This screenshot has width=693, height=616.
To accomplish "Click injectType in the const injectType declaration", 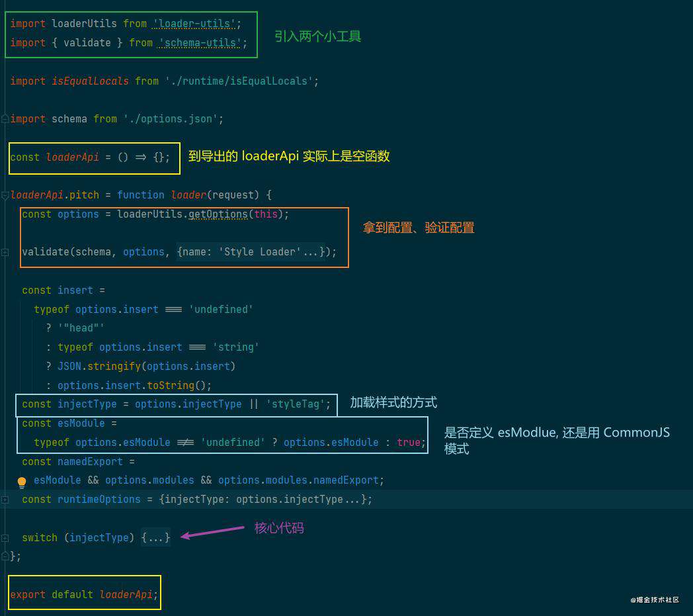I will click(87, 404).
